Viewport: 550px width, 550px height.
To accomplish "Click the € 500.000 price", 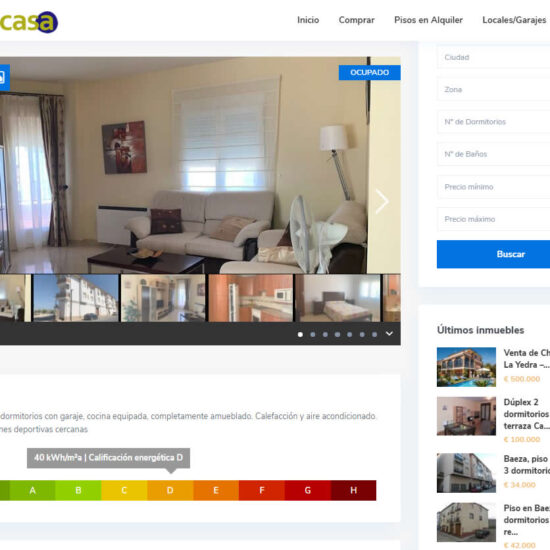I will tap(522, 379).
